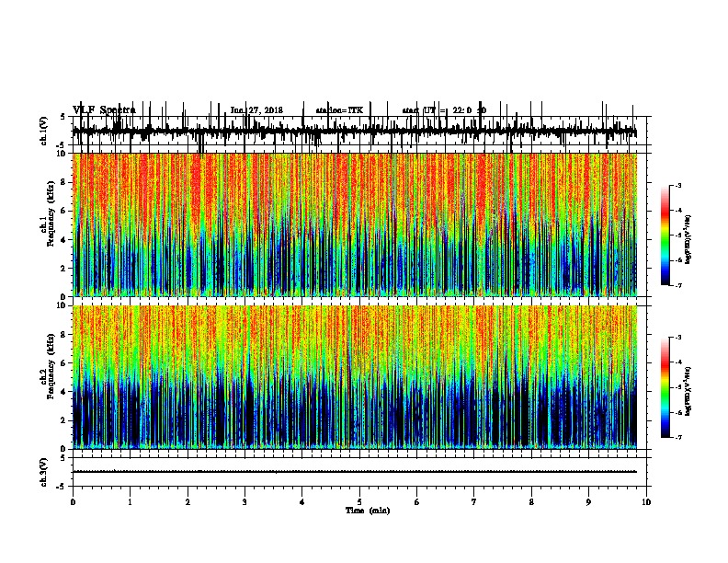The height and width of the screenshot is (563, 728).
Task: Select the "Jan. 27, 2018" date text
Action: click(256, 110)
